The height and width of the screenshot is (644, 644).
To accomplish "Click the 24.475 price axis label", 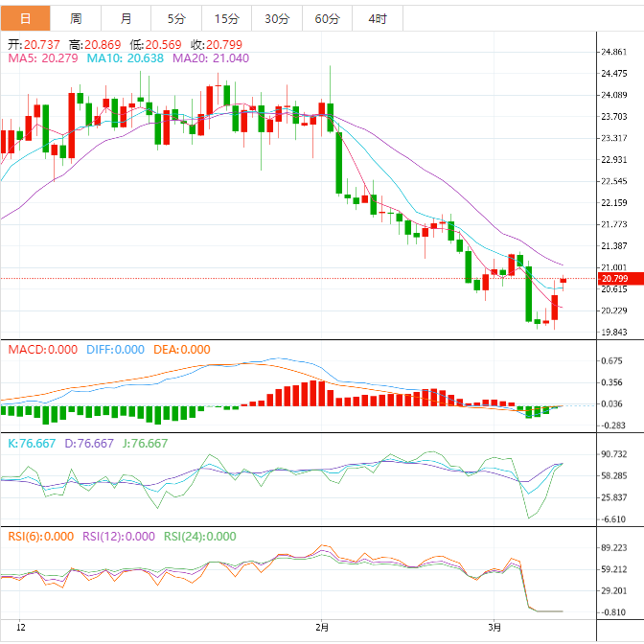I will click(x=614, y=74).
